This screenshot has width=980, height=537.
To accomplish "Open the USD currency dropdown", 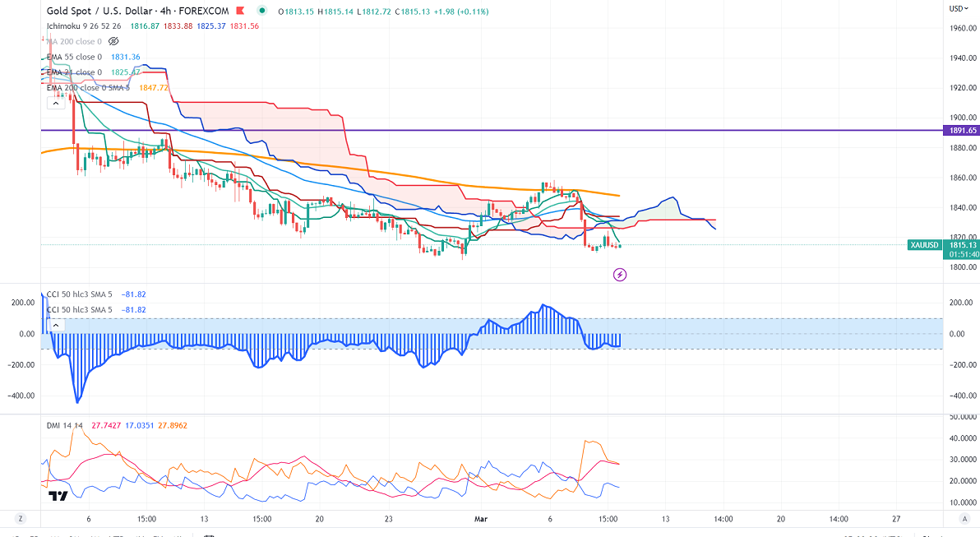I will coord(959,8).
